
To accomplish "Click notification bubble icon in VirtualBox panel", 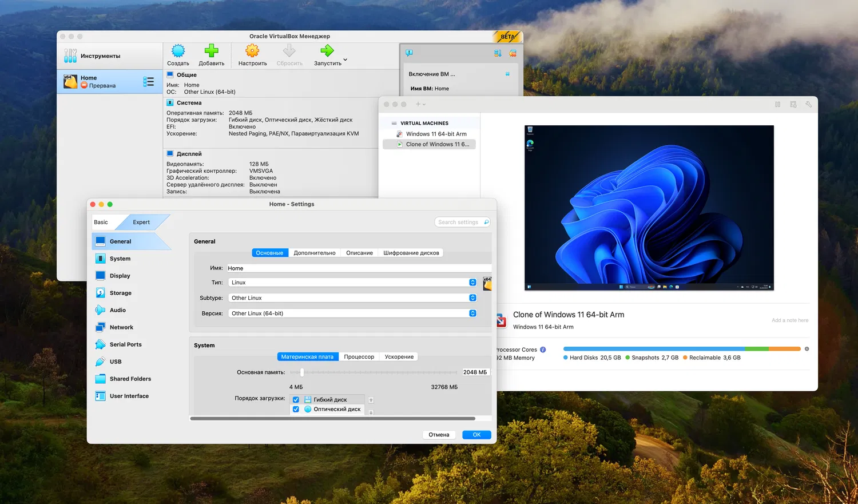I will pos(409,53).
